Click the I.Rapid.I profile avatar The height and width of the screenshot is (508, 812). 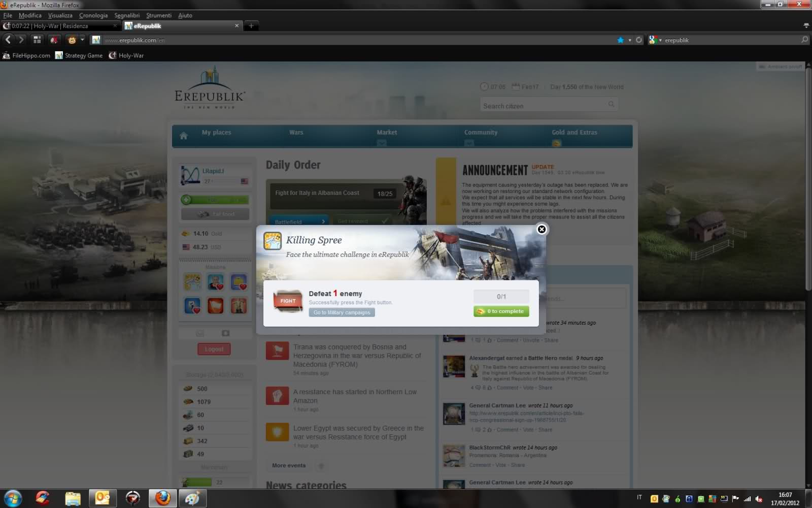tap(190, 175)
